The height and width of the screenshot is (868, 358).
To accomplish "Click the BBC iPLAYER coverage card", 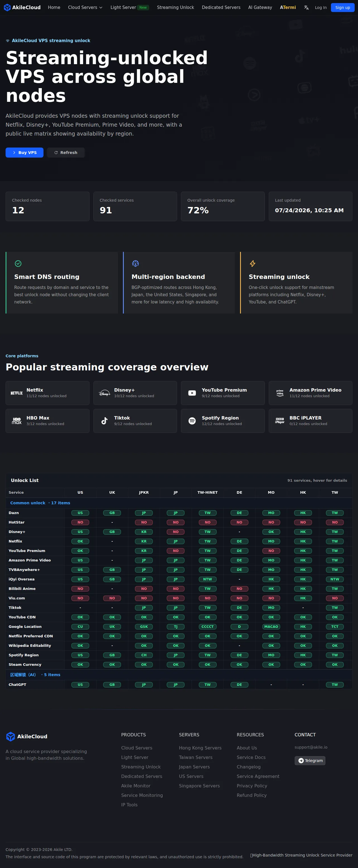I will click(x=311, y=421).
